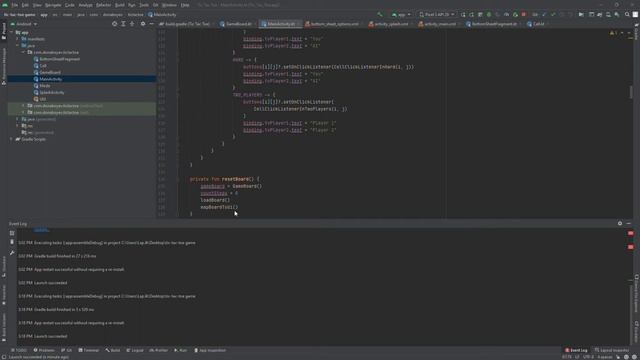Open the App Inspection tool window
Viewport: 640px width, 360px height.
(210, 350)
